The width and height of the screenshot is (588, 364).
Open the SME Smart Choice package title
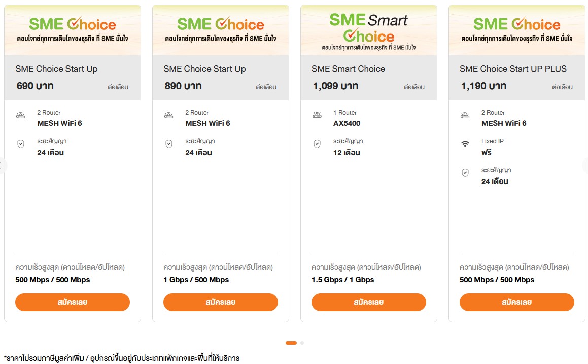click(348, 69)
